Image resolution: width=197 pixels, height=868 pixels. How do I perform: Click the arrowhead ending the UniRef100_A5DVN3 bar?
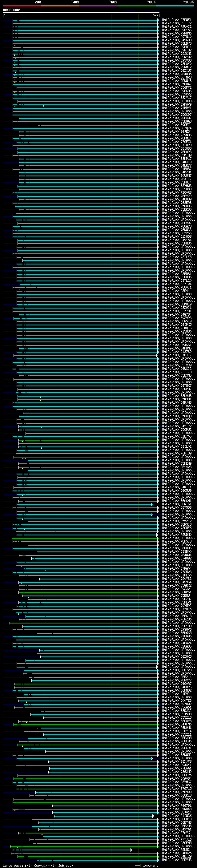[x=158, y=860]
